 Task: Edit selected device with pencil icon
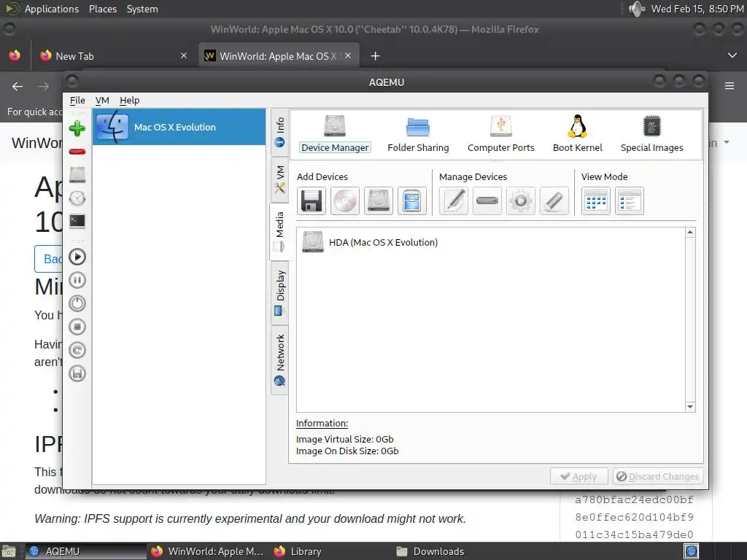coord(454,201)
